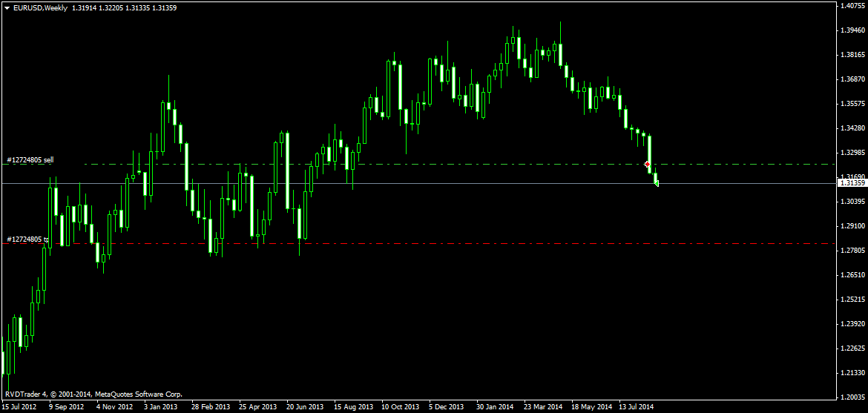Click price axis label 1.30395
This screenshot has height=413, width=868.
(x=852, y=202)
